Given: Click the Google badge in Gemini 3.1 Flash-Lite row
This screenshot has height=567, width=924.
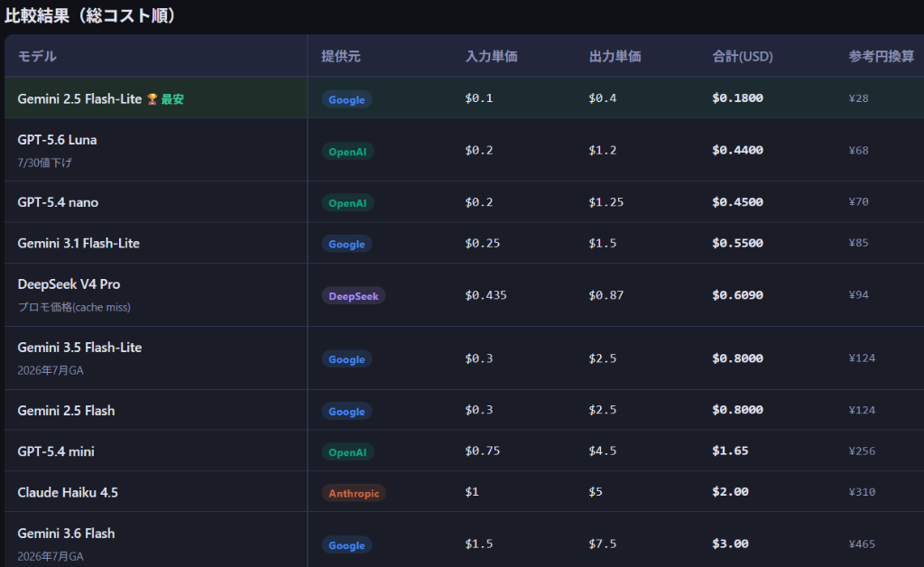Looking at the screenshot, I should tap(346, 244).
